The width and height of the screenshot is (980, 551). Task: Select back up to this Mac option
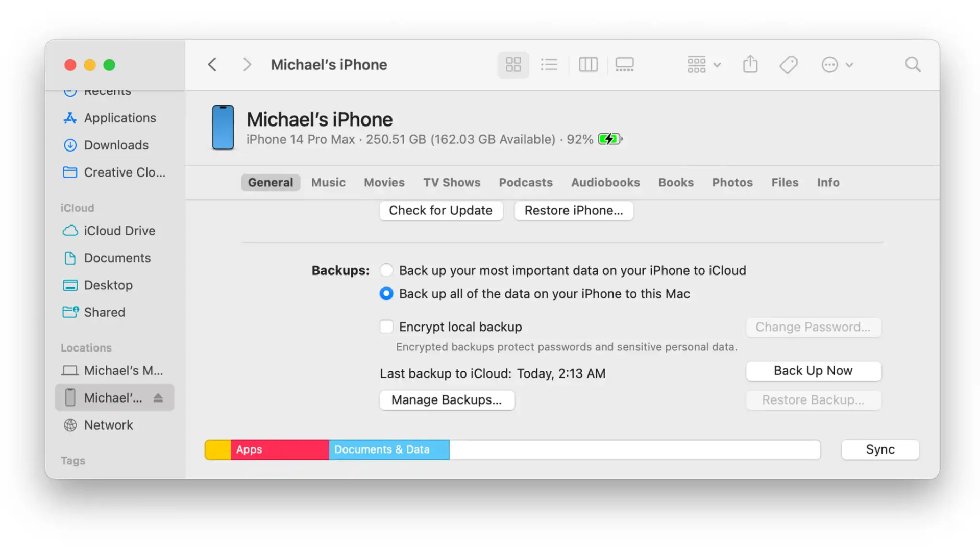click(386, 294)
